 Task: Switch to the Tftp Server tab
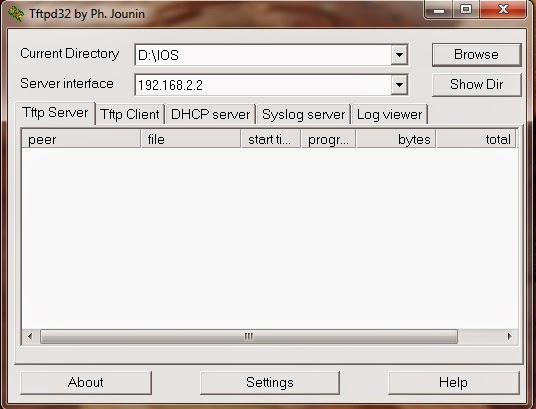click(x=55, y=113)
